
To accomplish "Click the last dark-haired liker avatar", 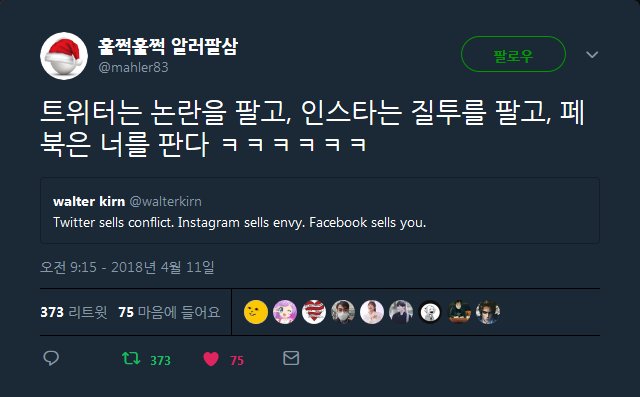I will pos(488,312).
